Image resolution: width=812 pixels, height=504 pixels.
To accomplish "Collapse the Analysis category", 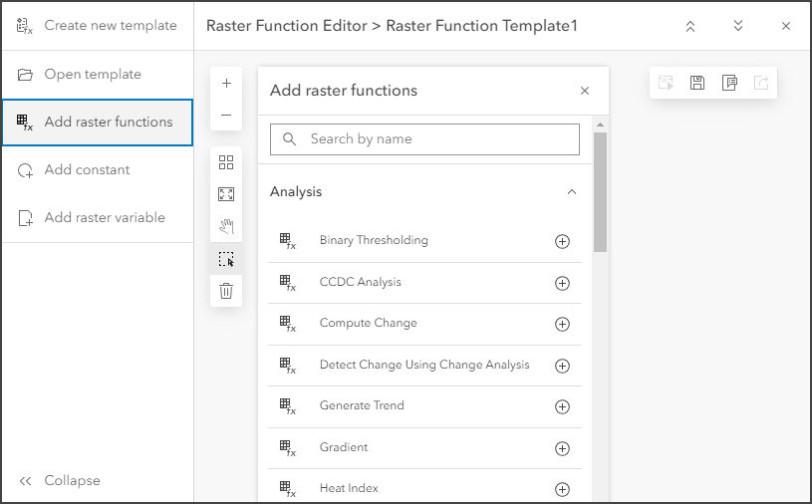I will [x=572, y=192].
